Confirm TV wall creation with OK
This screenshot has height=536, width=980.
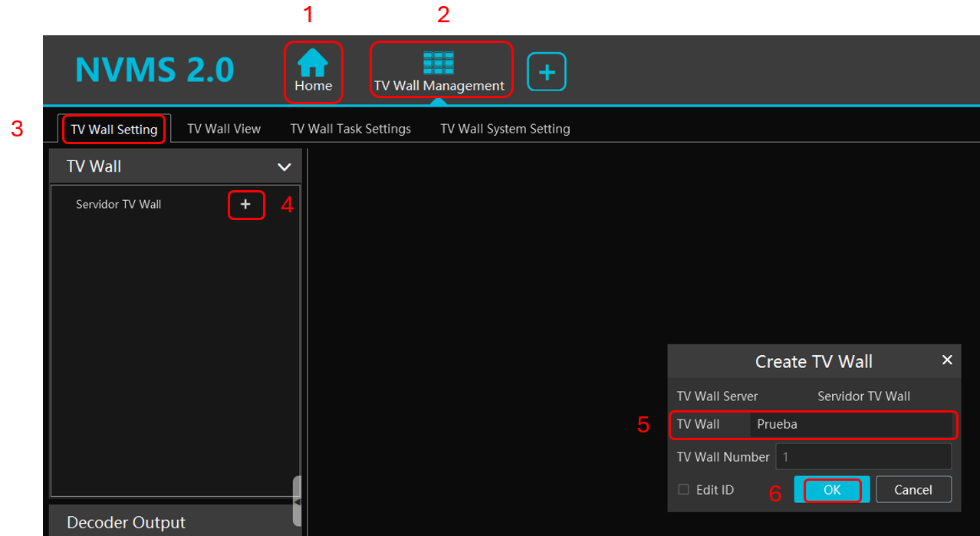(x=832, y=490)
